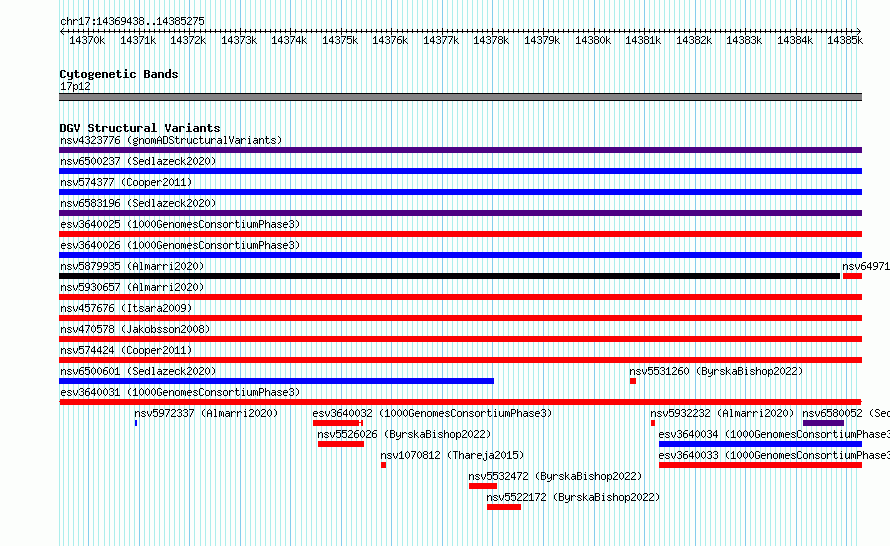Image resolution: width=890 pixels, height=546 pixels.
Task: Click the truncated nsv64971 label at right
Action: [866, 266]
